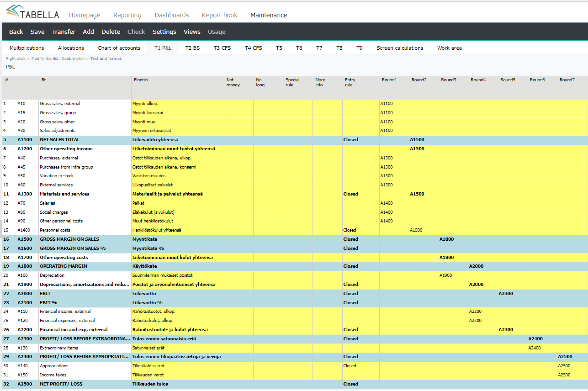Switch to the T5 tab

[279, 48]
